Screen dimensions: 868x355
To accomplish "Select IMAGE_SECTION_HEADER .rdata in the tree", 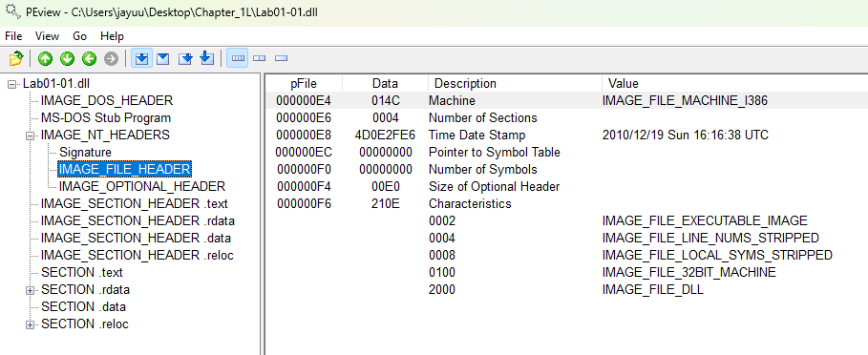I will 138,221.
